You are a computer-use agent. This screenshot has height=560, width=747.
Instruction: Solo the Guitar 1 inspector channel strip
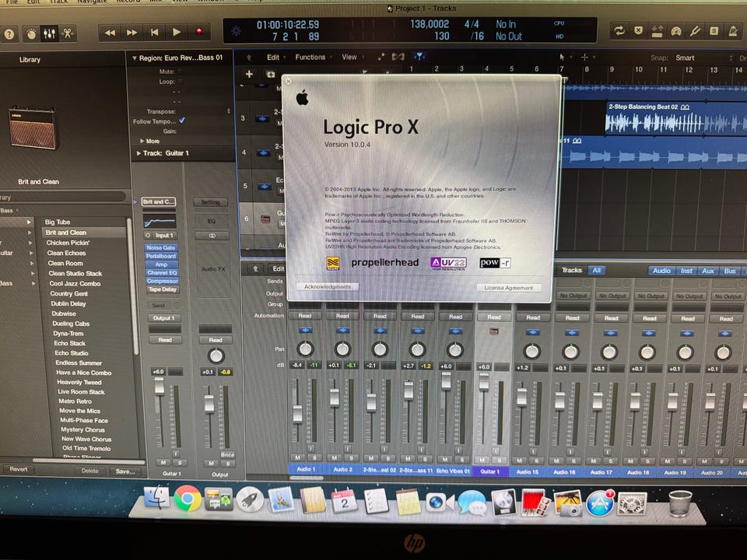tap(180, 462)
